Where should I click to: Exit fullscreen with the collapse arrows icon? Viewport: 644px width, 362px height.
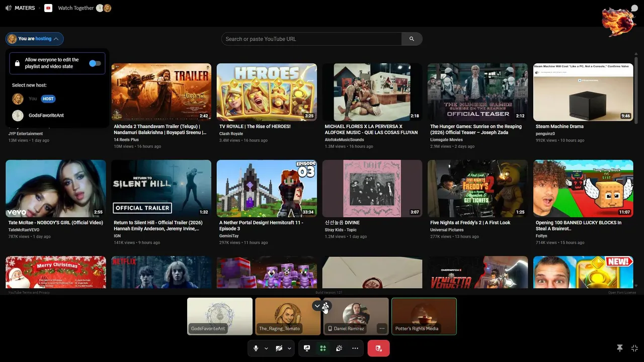pyautogui.click(x=634, y=348)
